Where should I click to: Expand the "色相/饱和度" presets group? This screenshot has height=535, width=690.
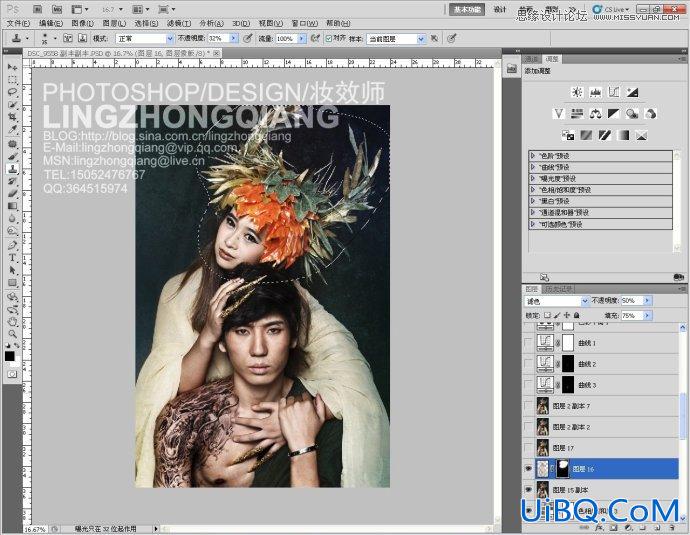point(532,190)
